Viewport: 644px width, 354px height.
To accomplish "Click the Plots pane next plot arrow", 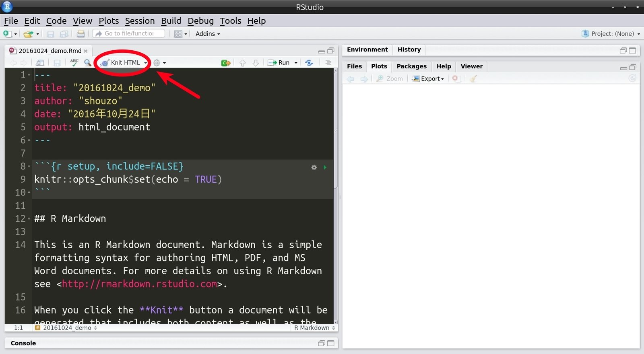I will click(x=364, y=79).
